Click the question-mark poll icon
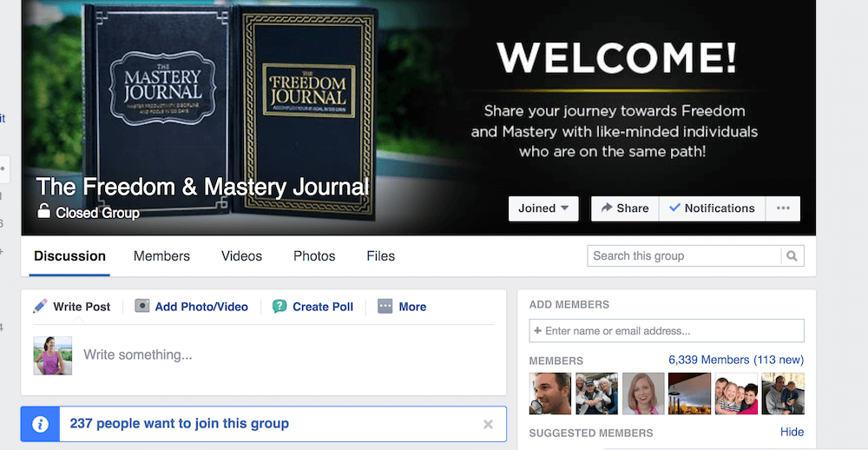This screenshot has width=868, height=450. point(279,307)
